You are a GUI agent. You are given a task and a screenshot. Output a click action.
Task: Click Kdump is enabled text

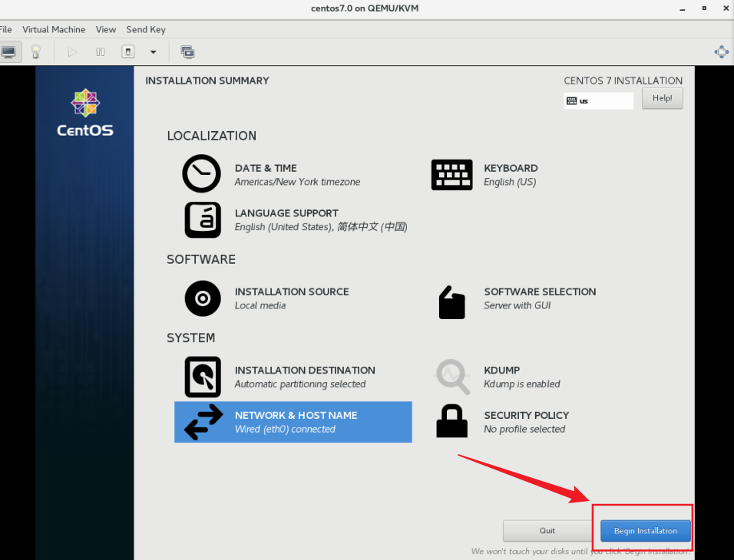click(x=522, y=384)
